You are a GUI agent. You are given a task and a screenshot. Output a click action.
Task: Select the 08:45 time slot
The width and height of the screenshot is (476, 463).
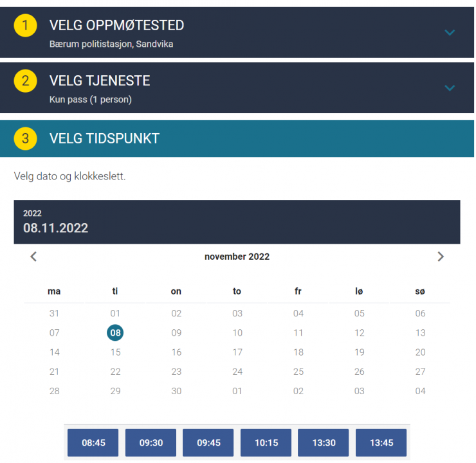click(x=93, y=442)
